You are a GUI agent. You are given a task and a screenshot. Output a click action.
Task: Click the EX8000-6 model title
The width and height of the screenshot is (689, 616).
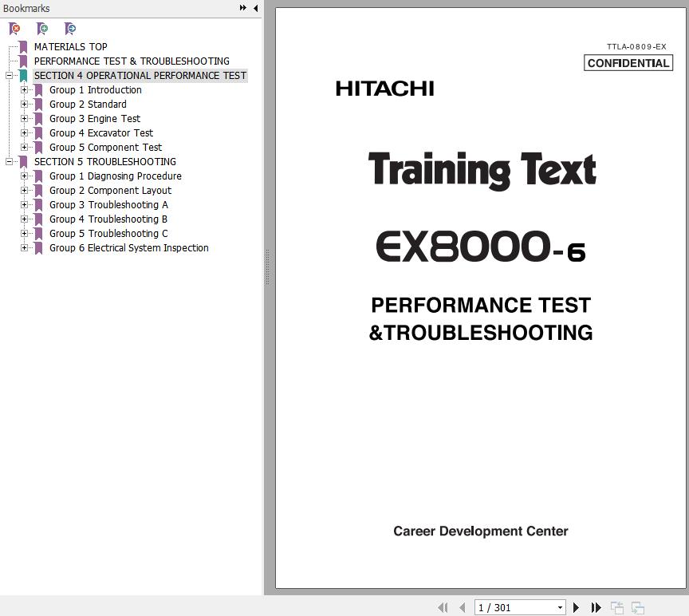click(x=481, y=247)
